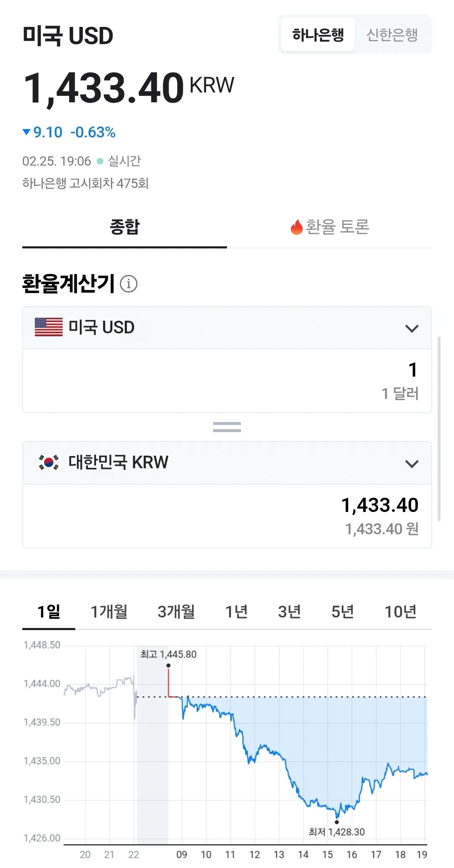Show the 1년 chart range
The height and width of the screenshot is (868, 454).
pos(237,612)
